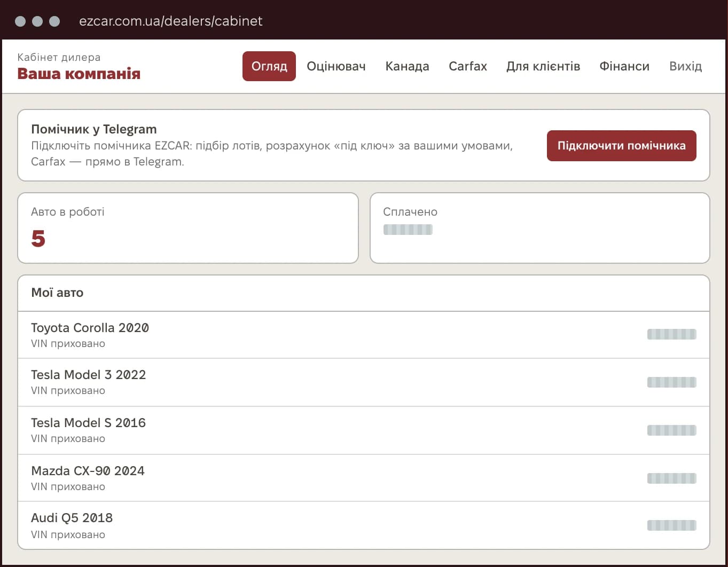Click the hidden price for Tesla Model S
This screenshot has height=567, width=728.
coord(672,430)
